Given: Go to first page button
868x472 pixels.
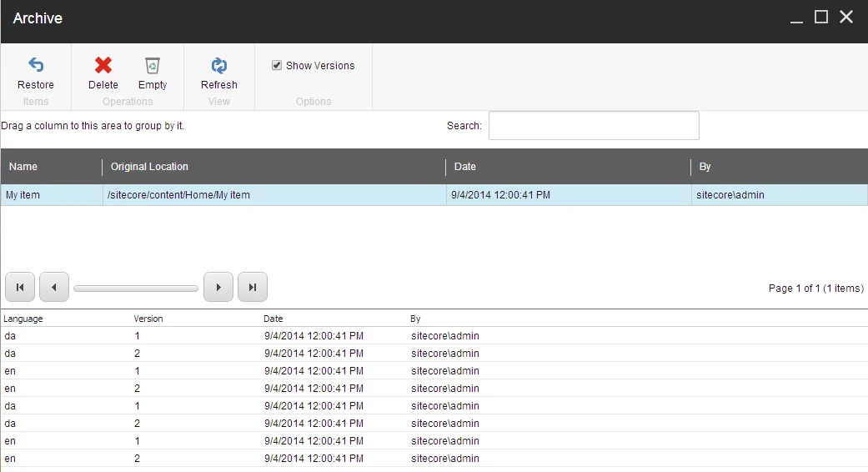Looking at the screenshot, I should (x=20, y=287).
